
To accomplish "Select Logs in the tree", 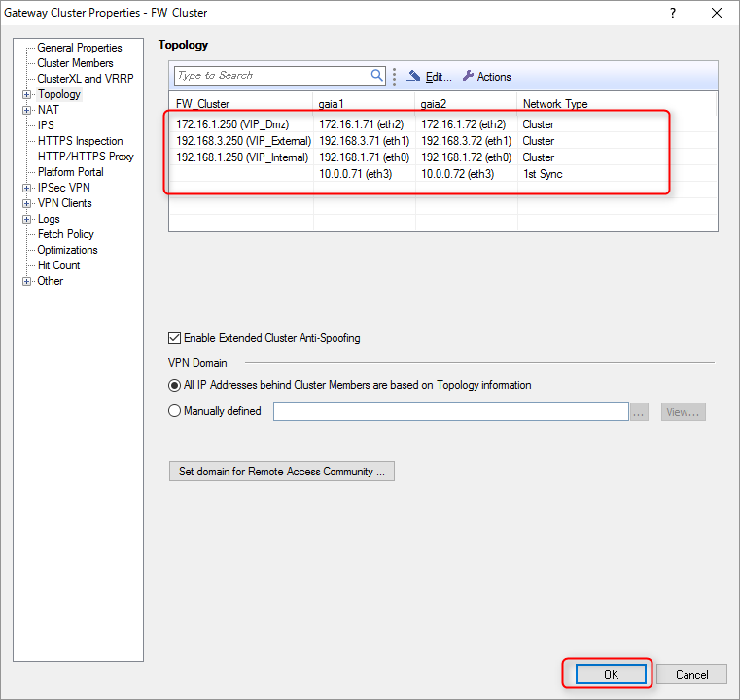I will (x=49, y=219).
